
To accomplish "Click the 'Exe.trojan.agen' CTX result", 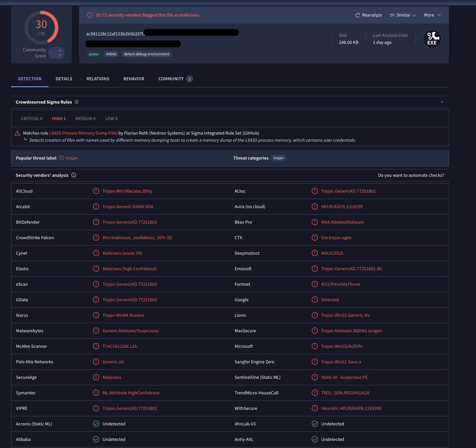I will coord(336,238).
